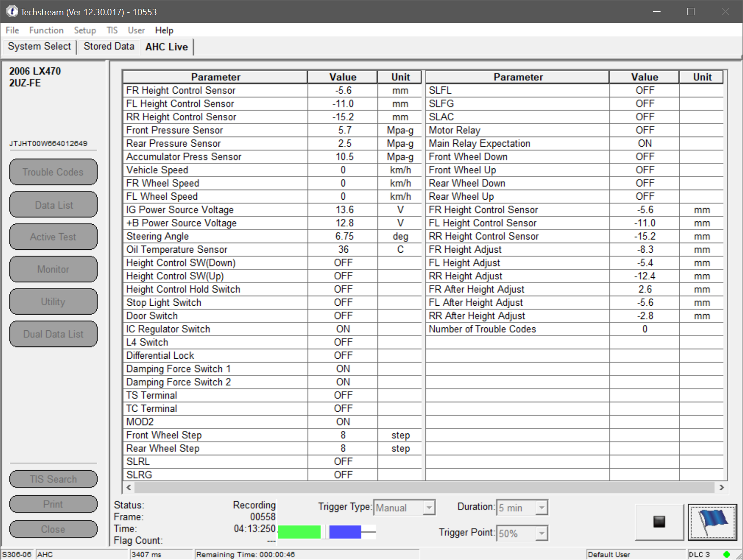The height and width of the screenshot is (560, 743).
Task: Click the left scroll arrow under the table
Action: [129, 487]
